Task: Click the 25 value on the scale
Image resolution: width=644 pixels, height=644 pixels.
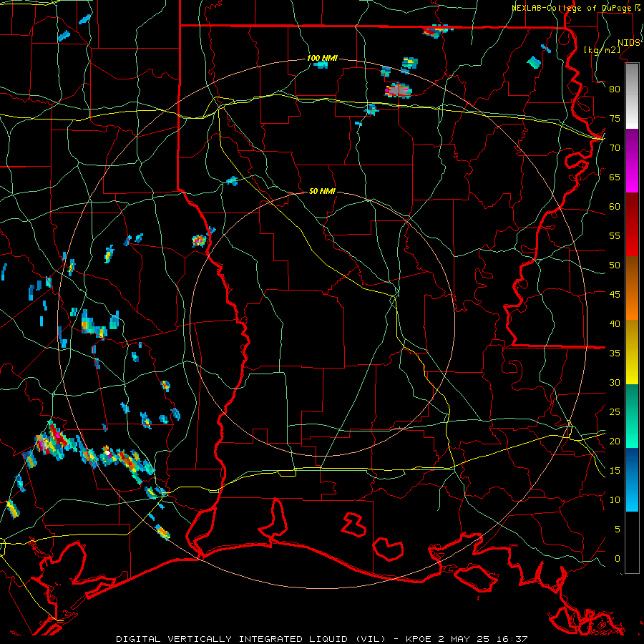Action: [x=615, y=412]
